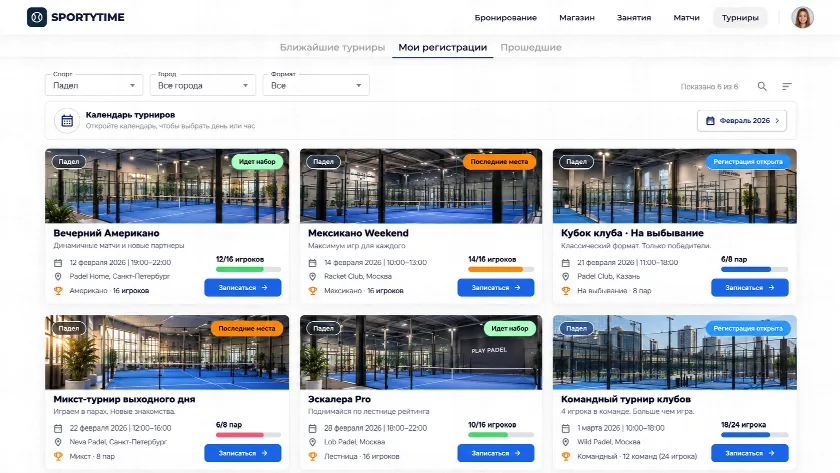Click the Календарь турниров heading
Viewport: 840px width, 473px height.
pyautogui.click(x=130, y=115)
